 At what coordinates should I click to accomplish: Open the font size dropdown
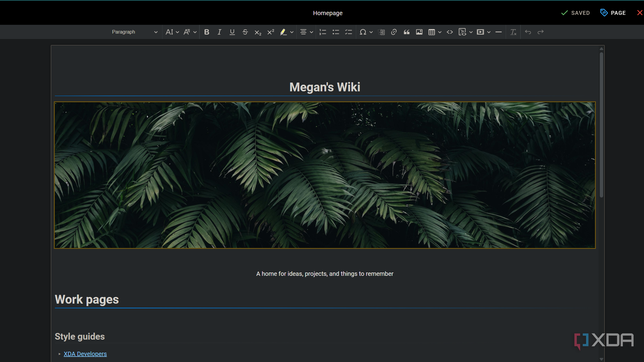(172, 32)
